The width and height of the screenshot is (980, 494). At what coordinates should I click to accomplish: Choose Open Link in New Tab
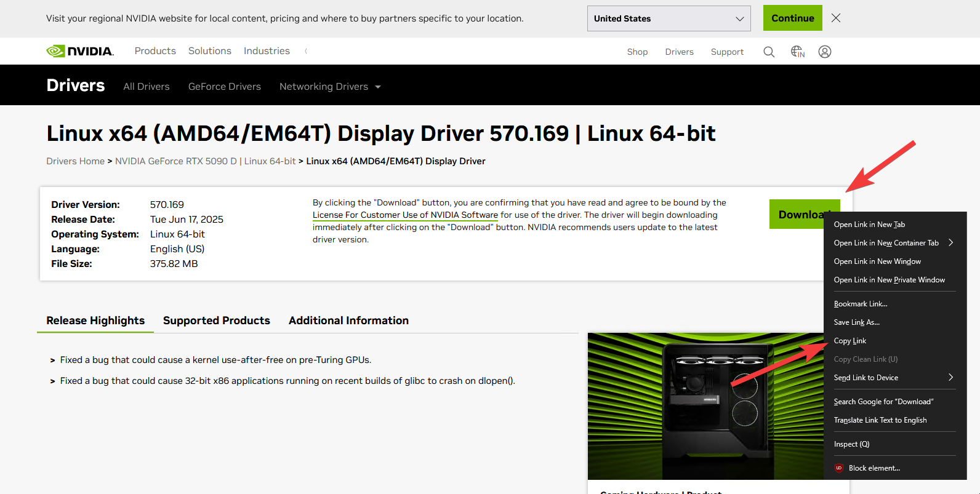[895, 225]
